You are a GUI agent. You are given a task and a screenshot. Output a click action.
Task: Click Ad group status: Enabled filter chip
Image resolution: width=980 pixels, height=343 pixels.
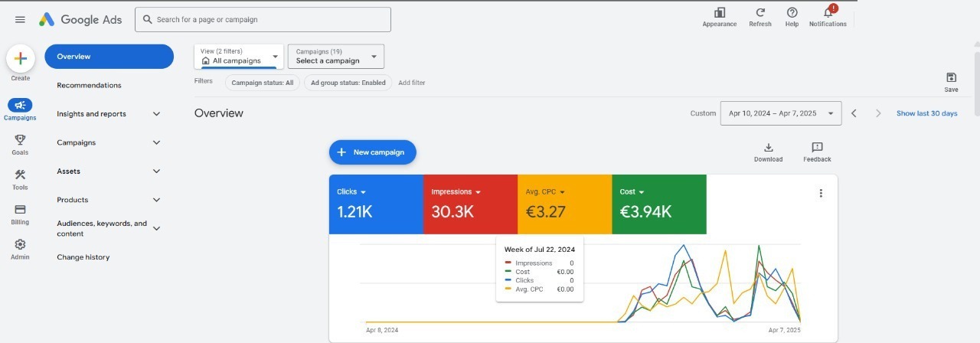(x=348, y=83)
